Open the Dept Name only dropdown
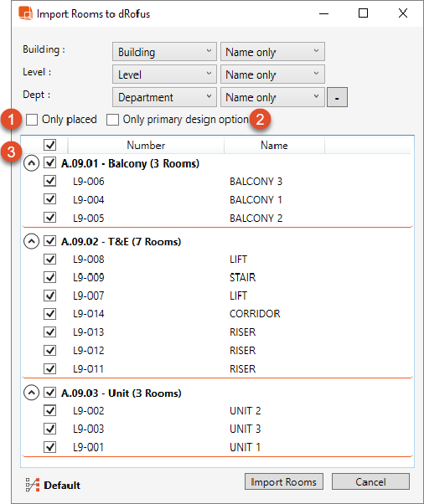 click(272, 97)
